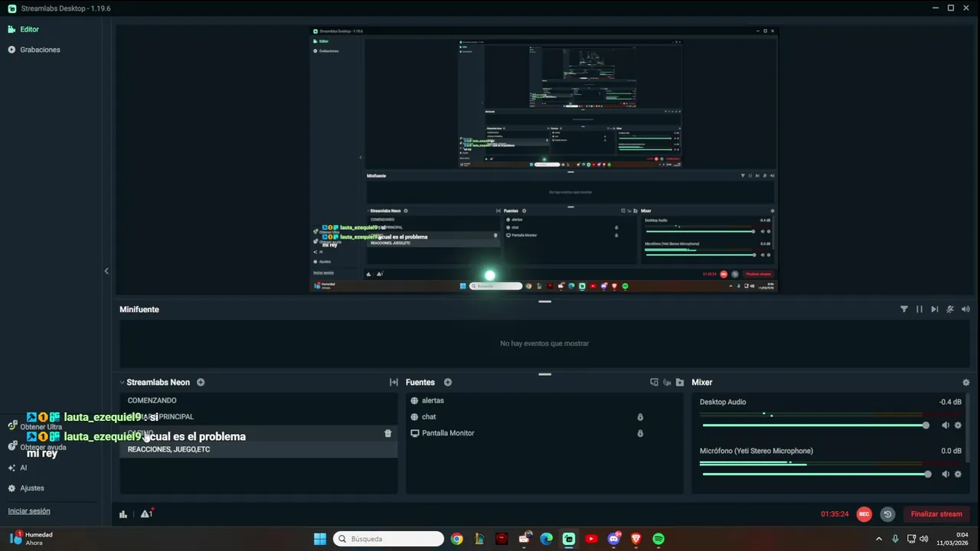
Task: Adjust the Desktop Audio volume slider
Action: [815, 425]
